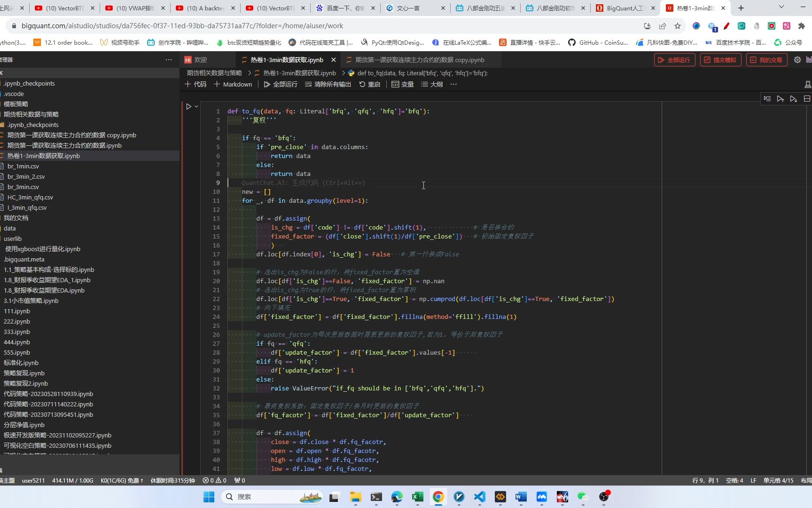
Task: Open the settings gear in BigQuant header
Action: 797,60
